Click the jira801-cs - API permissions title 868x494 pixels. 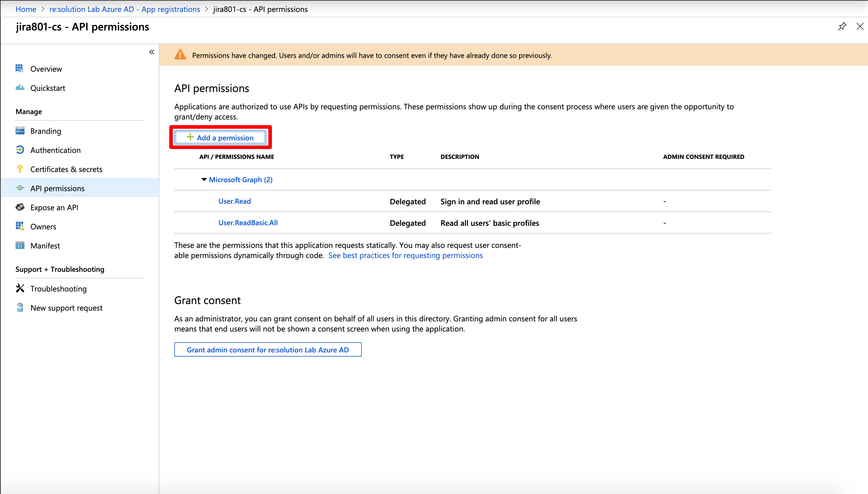[82, 27]
